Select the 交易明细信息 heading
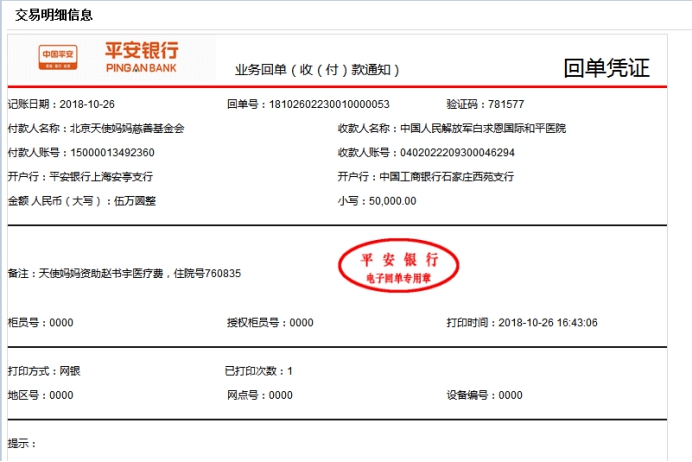692x462 pixels. click(x=54, y=15)
